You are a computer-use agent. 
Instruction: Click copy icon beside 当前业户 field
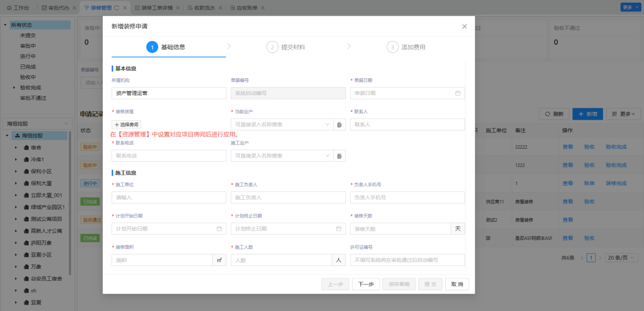click(340, 125)
